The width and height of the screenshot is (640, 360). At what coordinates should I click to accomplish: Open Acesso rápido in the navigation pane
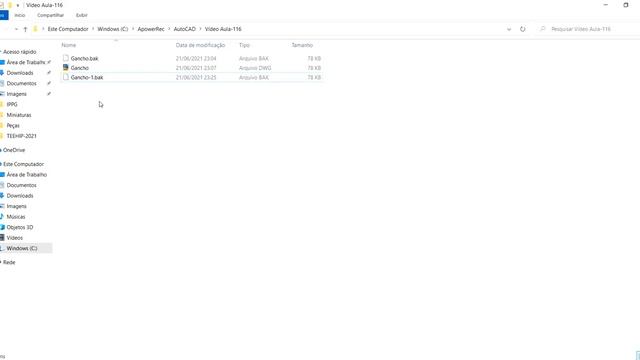pos(20,52)
